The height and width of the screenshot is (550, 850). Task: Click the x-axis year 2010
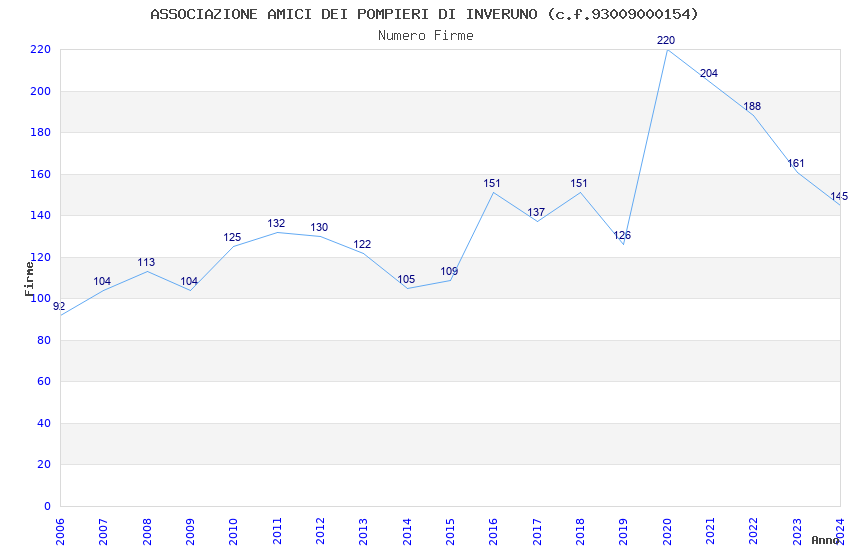[x=234, y=531]
